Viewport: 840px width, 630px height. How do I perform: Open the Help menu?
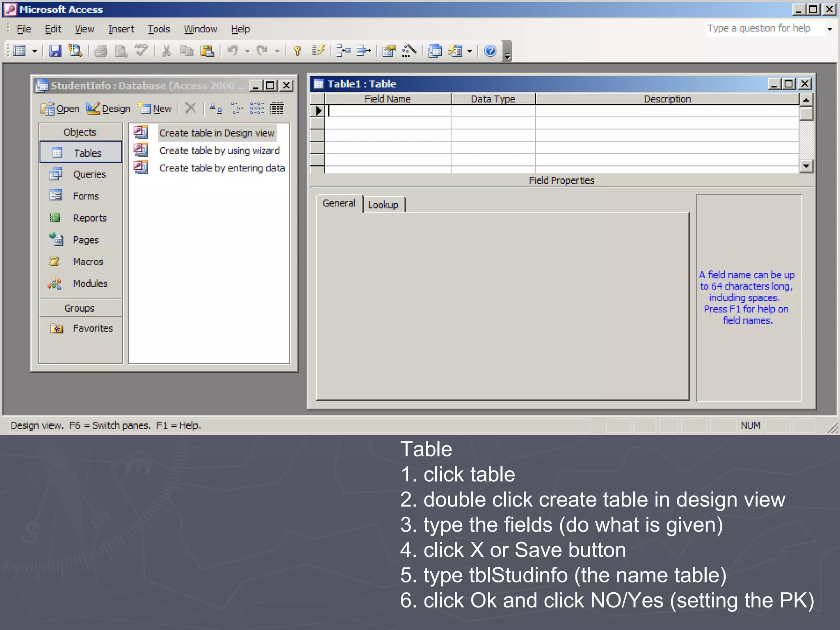(x=240, y=29)
